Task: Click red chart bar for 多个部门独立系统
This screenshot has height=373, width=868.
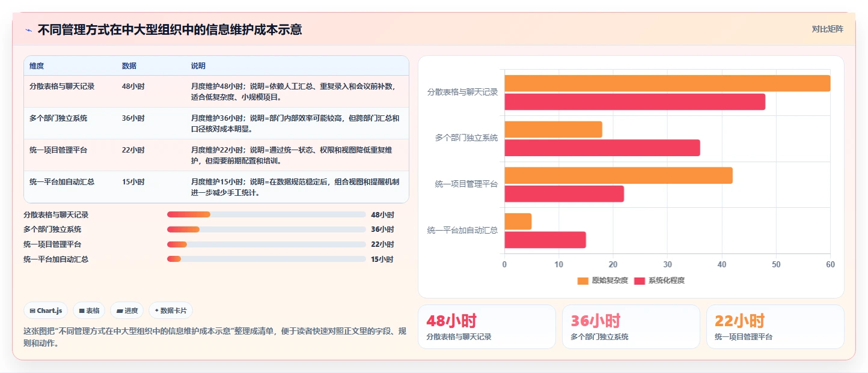Action: coord(602,148)
